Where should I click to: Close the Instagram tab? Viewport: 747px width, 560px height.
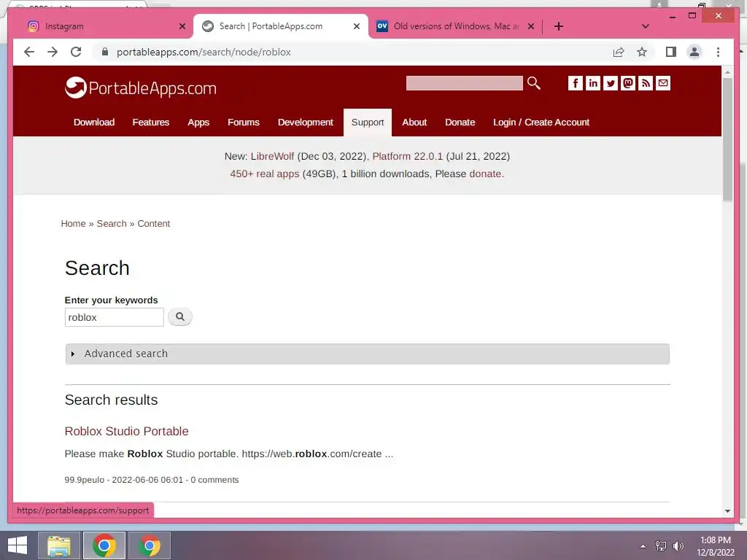click(182, 26)
